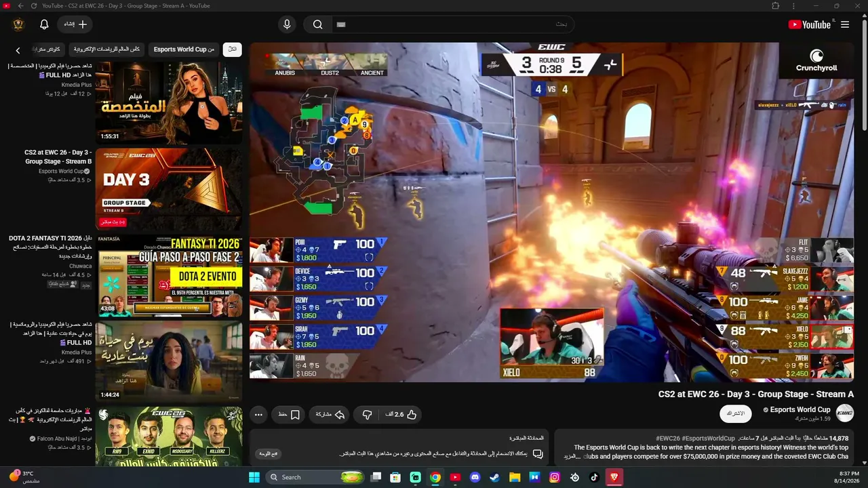Click the main CS2 video player
The width and height of the screenshot is (868, 488).
click(551, 211)
